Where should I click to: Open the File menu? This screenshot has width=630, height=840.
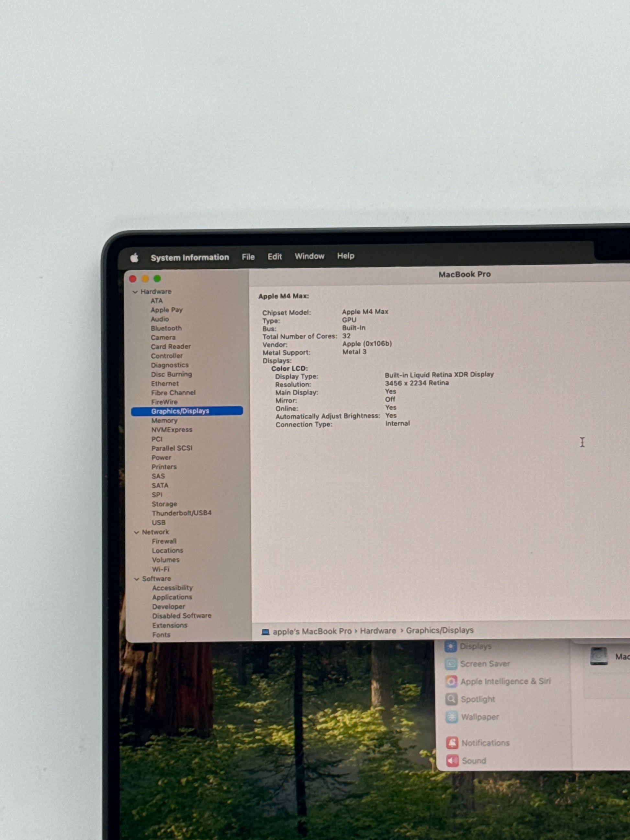(x=248, y=257)
